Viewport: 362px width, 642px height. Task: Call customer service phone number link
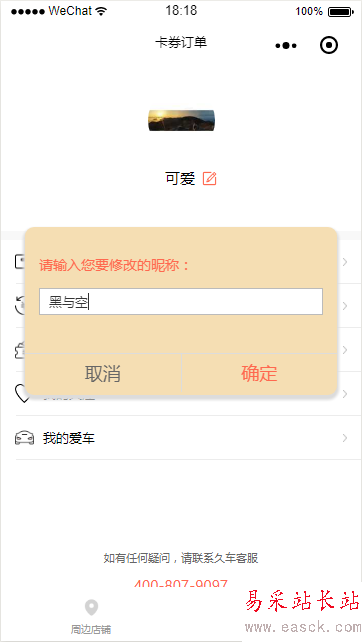point(181,584)
